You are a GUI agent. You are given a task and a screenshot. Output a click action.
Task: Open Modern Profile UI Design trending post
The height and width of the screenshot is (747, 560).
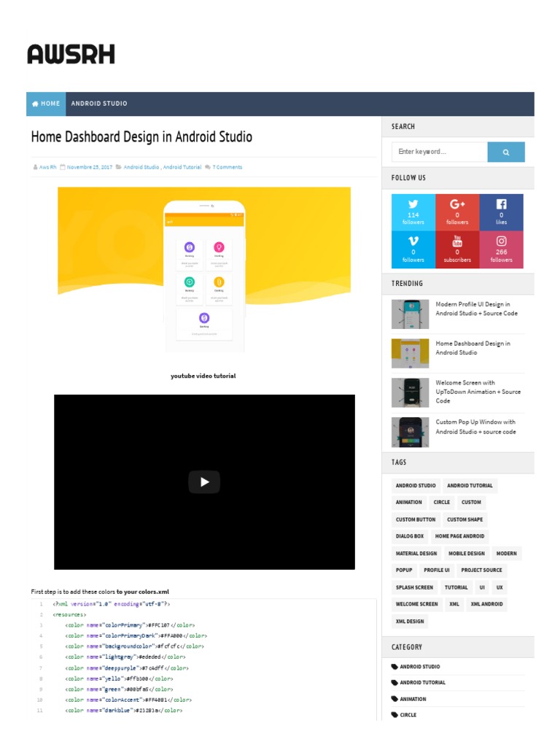tap(476, 309)
